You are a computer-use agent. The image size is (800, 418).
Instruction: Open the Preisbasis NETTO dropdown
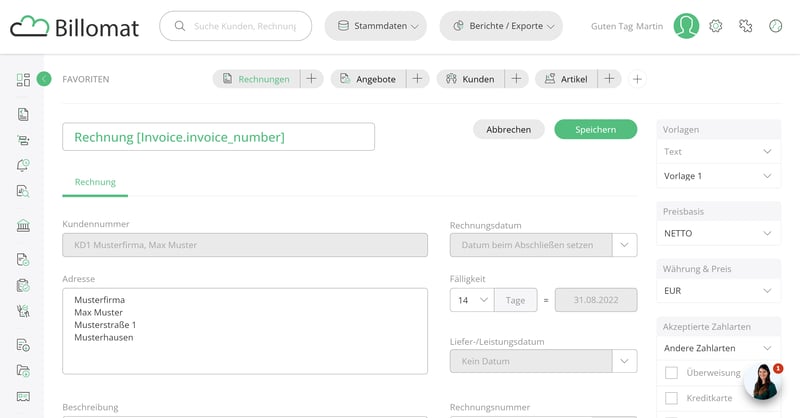coord(718,233)
